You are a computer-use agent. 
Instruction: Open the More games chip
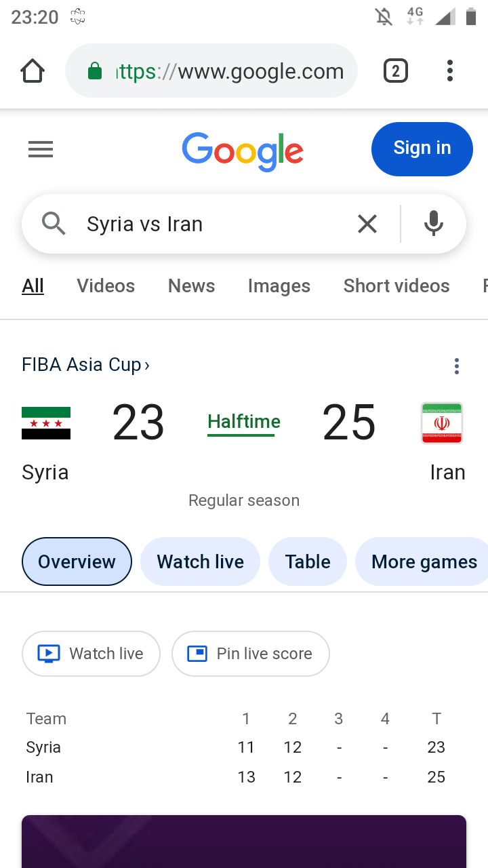click(x=424, y=561)
